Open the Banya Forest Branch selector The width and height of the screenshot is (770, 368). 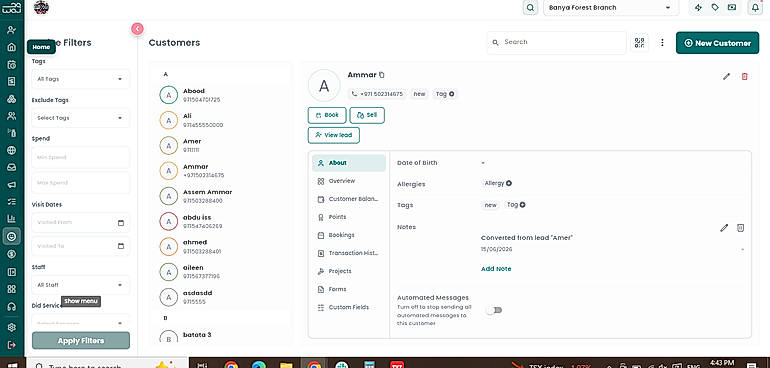point(611,7)
